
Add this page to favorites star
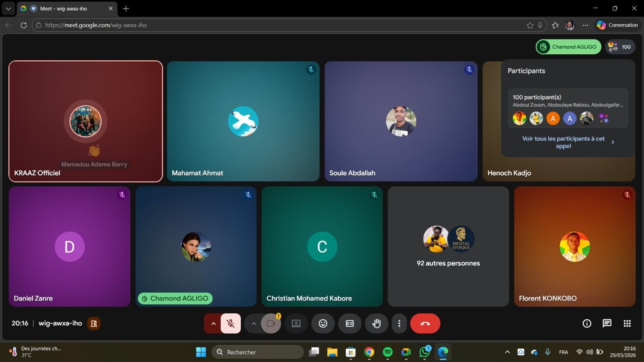(x=530, y=25)
